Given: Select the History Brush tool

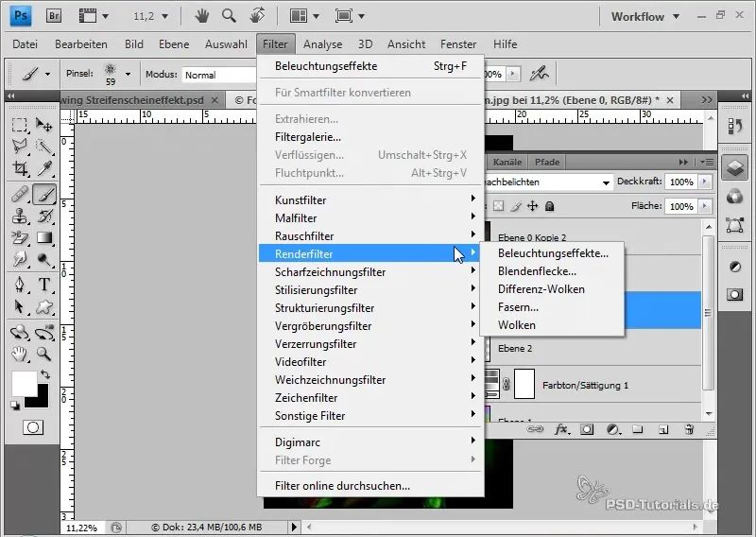Looking at the screenshot, I should (x=44, y=217).
